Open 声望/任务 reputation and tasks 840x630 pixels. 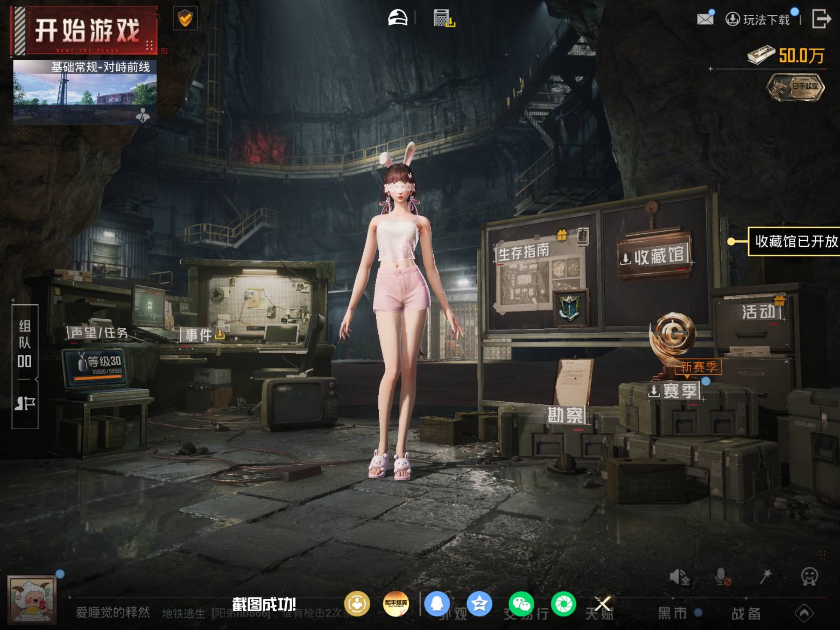click(x=99, y=333)
